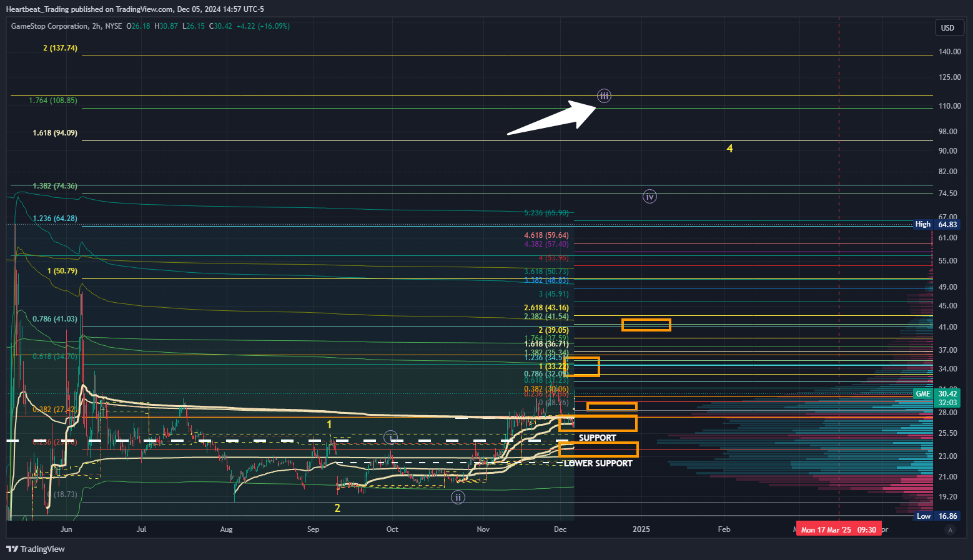Click the GameStop Corporation symbol title
Image resolution: width=973 pixels, height=560 pixels.
pyautogui.click(x=50, y=26)
